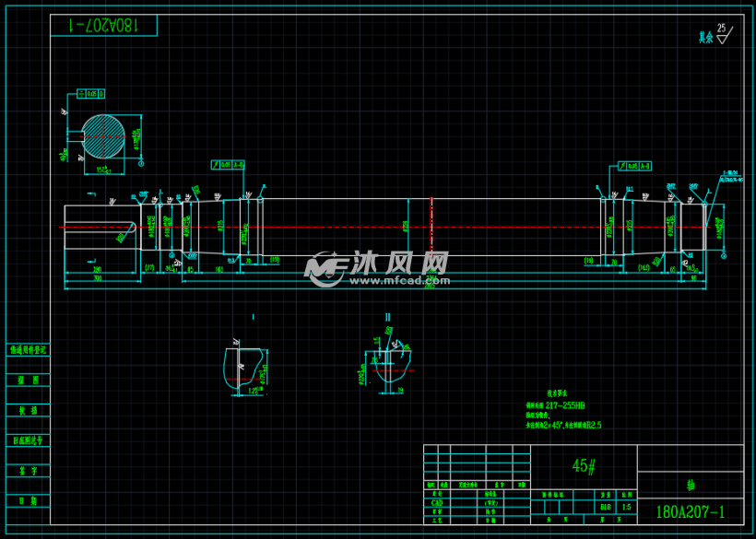Click the tolerance frame above the cross-section
This screenshot has width=756, height=539.
[91, 93]
